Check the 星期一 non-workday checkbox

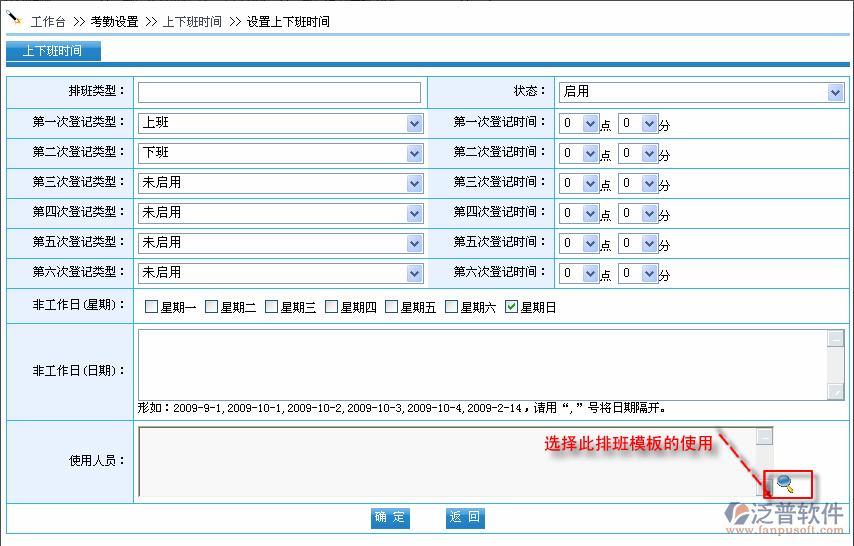[152, 307]
